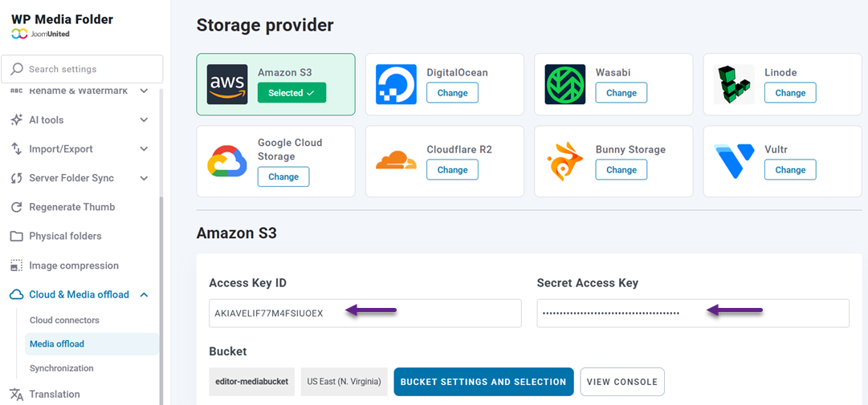This screenshot has height=405, width=868.
Task: Open the Synchronization submenu item
Action: 62,368
